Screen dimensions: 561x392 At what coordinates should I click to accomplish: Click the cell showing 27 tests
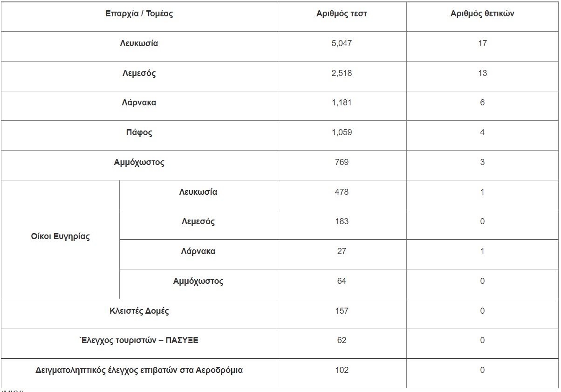coord(342,251)
